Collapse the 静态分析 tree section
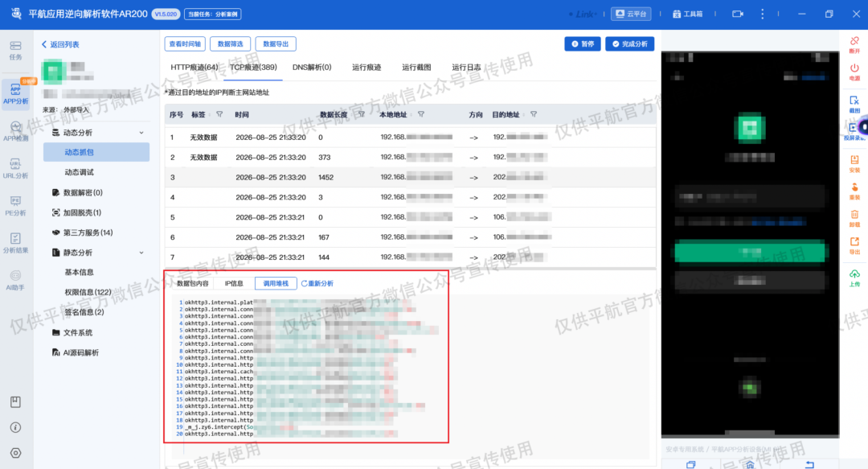868x469 pixels. (x=141, y=253)
